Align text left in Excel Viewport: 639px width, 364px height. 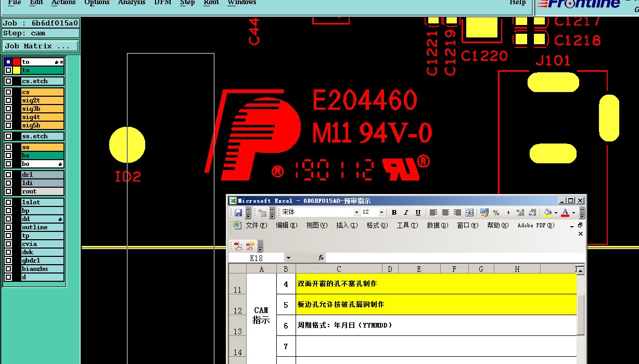point(433,213)
